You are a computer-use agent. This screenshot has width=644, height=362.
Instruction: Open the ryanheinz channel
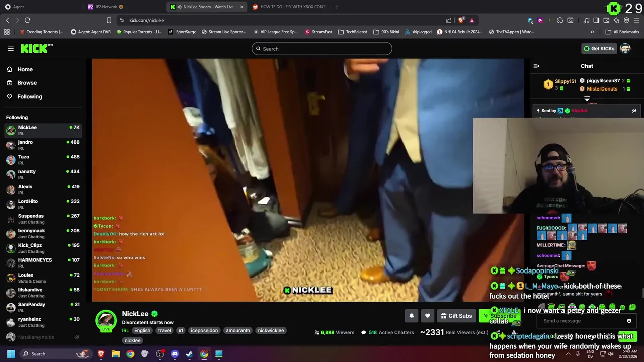pos(43,322)
